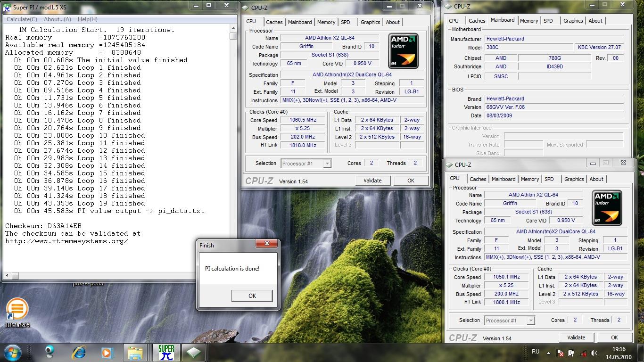Viewport: 644px width, 362px height.
Task: Open Caches tab in 1060.5 MHz CPU-Z
Action: tap(274, 22)
